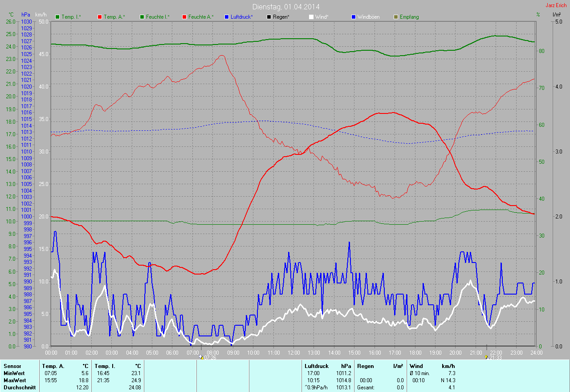Toggle the Luftdruck series label
The width and height of the screenshot is (570, 392).
point(242,17)
